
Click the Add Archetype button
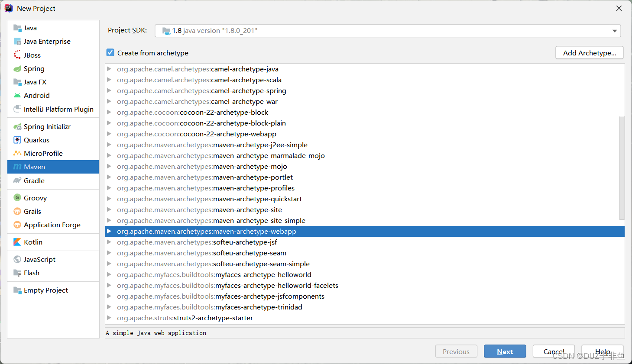coord(590,53)
